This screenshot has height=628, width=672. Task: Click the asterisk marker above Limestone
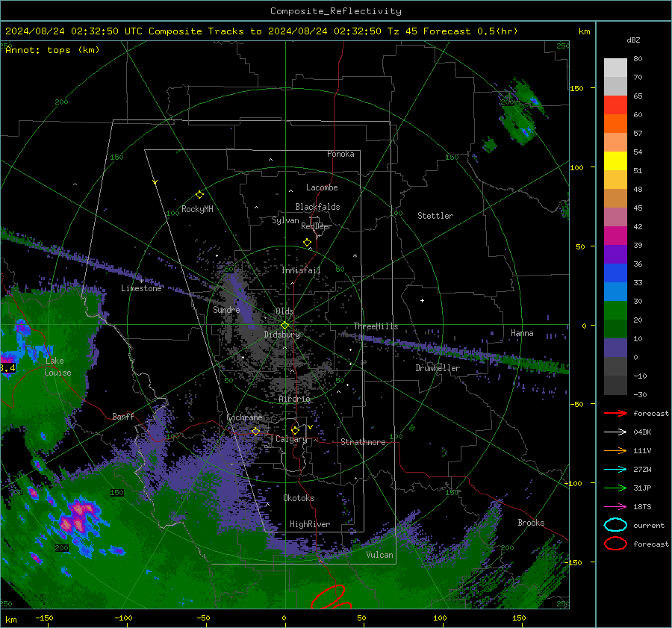coord(141,282)
